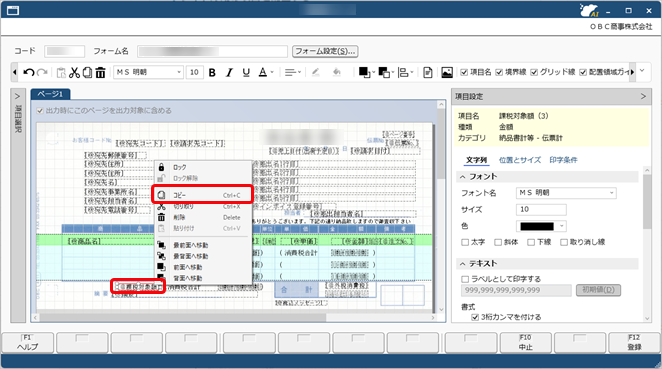Click the サイズ input field
Viewport: 662px width, 369px height.
[541, 209]
